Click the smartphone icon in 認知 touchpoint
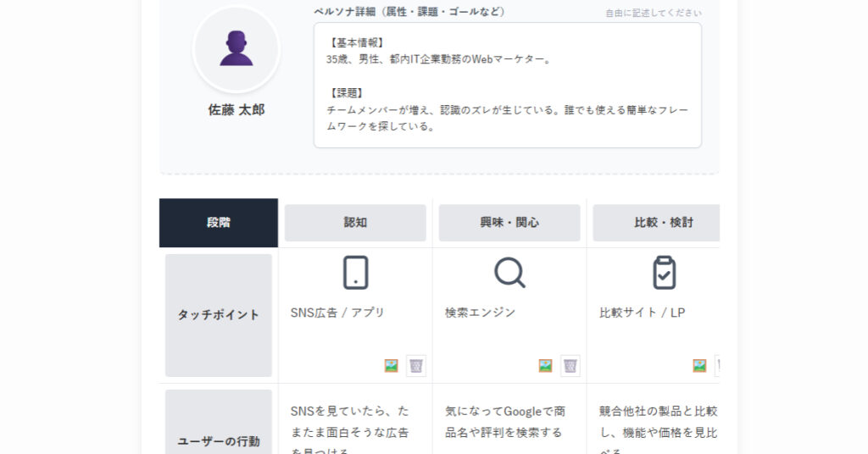The height and width of the screenshot is (454, 868). [355, 273]
